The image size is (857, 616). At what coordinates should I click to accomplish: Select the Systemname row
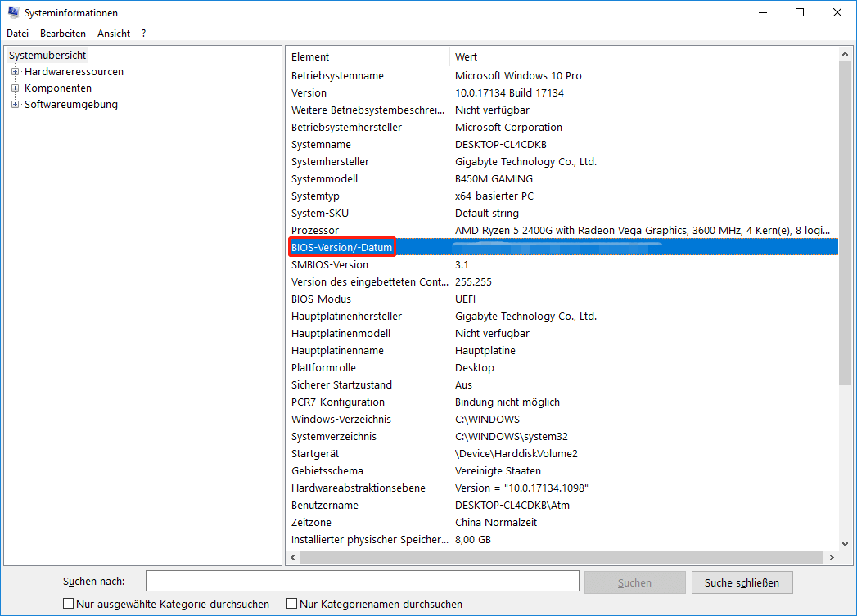coord(562,145)
